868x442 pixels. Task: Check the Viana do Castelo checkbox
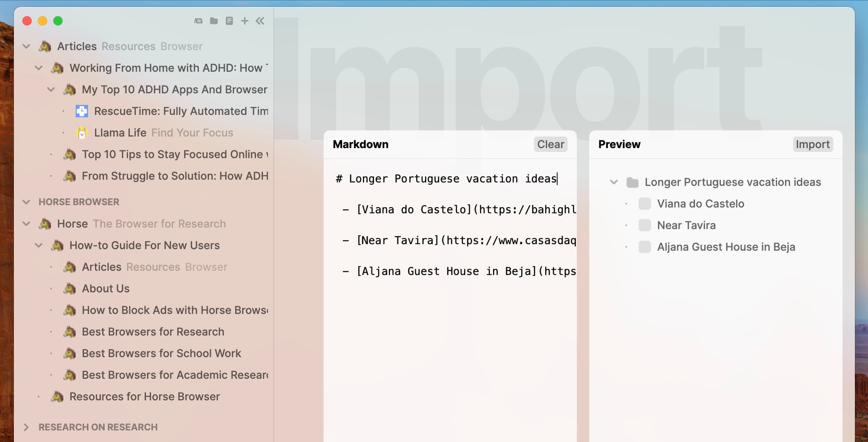pos(644,204)
